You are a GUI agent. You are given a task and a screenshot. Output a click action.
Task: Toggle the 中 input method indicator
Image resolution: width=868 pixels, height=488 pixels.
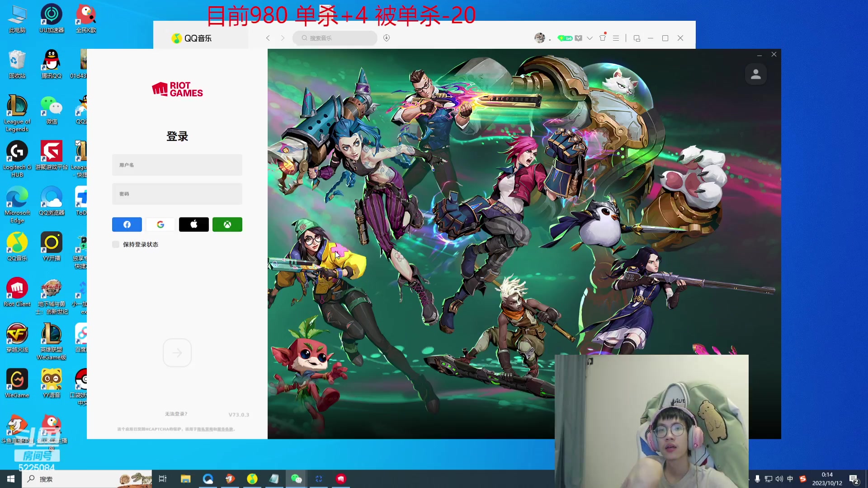click(790, 479)
